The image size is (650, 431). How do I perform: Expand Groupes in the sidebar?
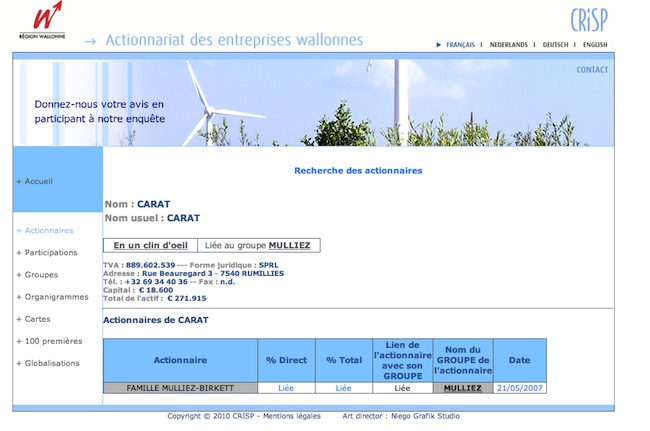coord(41,274)
